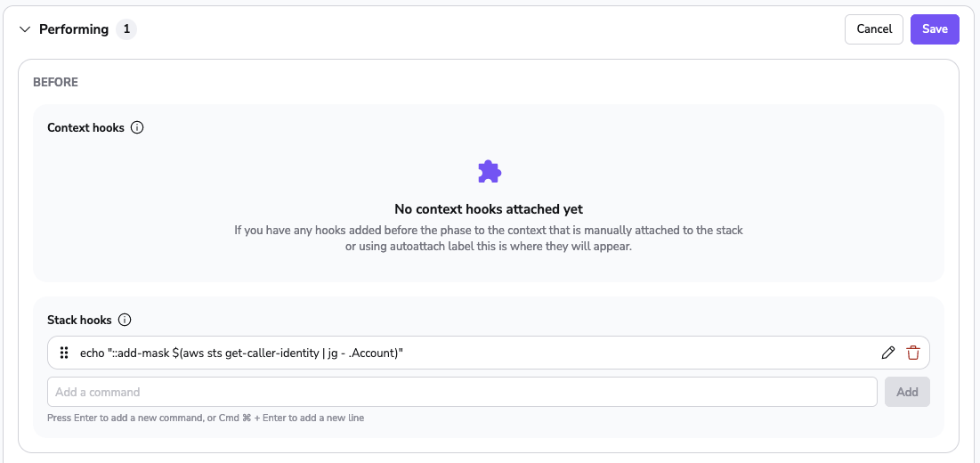Delete the echo add-mask stack hook
This screenshot has height=463, width=980.
coord(913,353)
